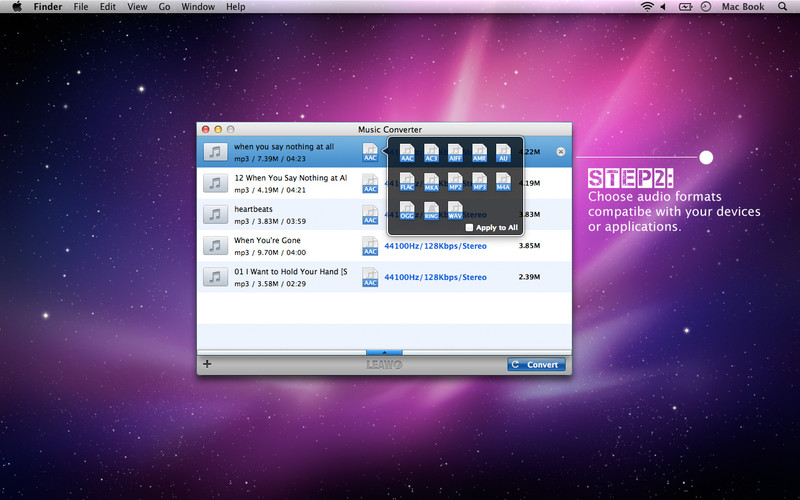Select '12 When You Say Nothing at Al' title
800x500 pixels.
point(290,178)
